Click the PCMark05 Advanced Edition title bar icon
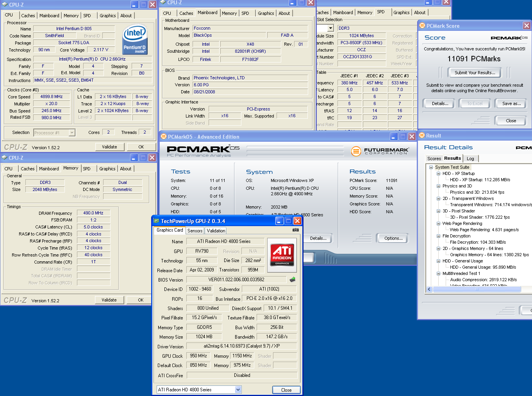The height and width of the screenshot is (396, 532). pyautogui.click(x=164, y=137)
